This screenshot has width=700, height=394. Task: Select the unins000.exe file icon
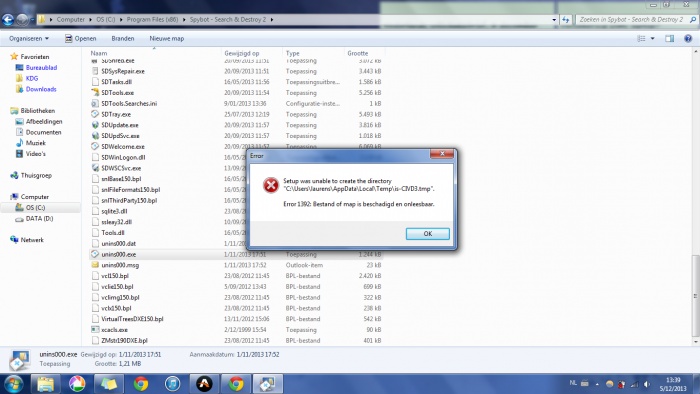pyautogui.click(x=95, y=254)
